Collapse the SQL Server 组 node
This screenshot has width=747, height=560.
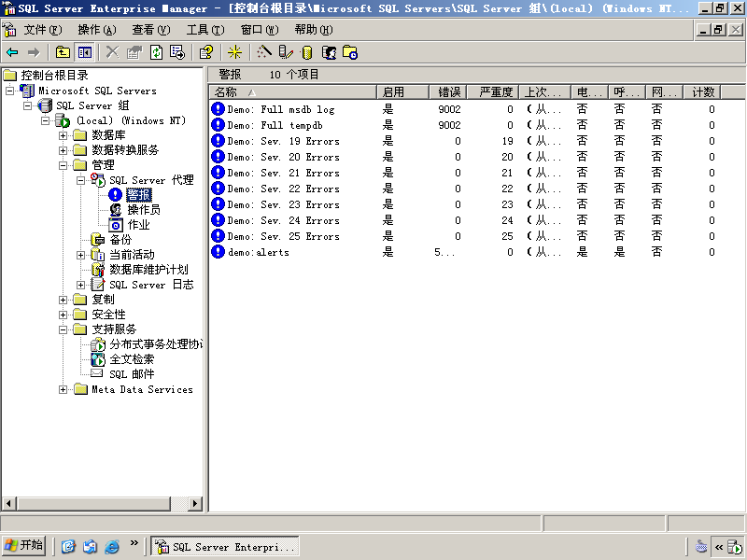click(28, 105)
